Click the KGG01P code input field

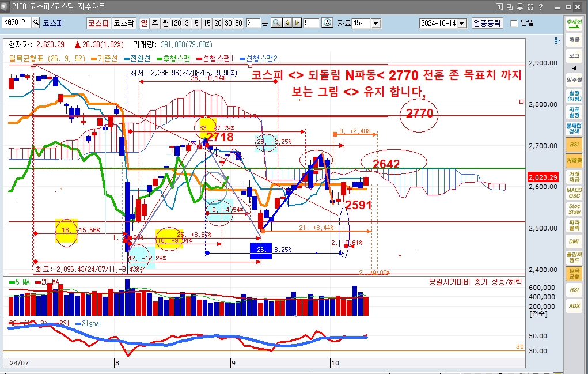[x=17, y=23]
